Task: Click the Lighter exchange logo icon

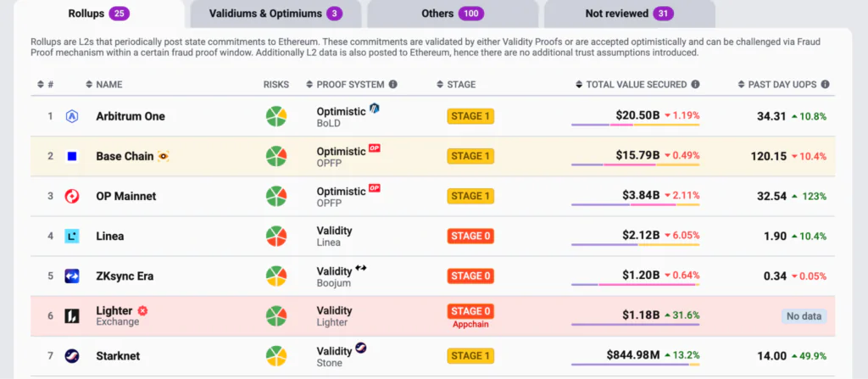Action: 72,315
